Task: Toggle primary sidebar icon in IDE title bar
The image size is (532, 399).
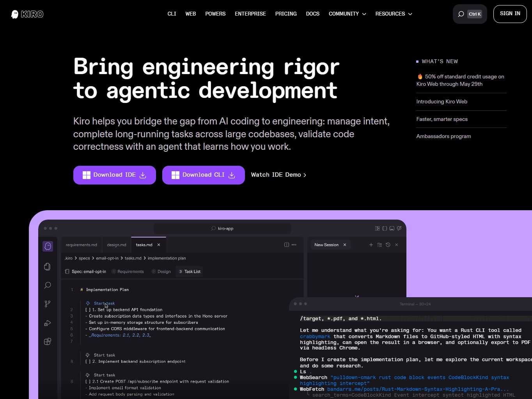Action: coord(385,229)
